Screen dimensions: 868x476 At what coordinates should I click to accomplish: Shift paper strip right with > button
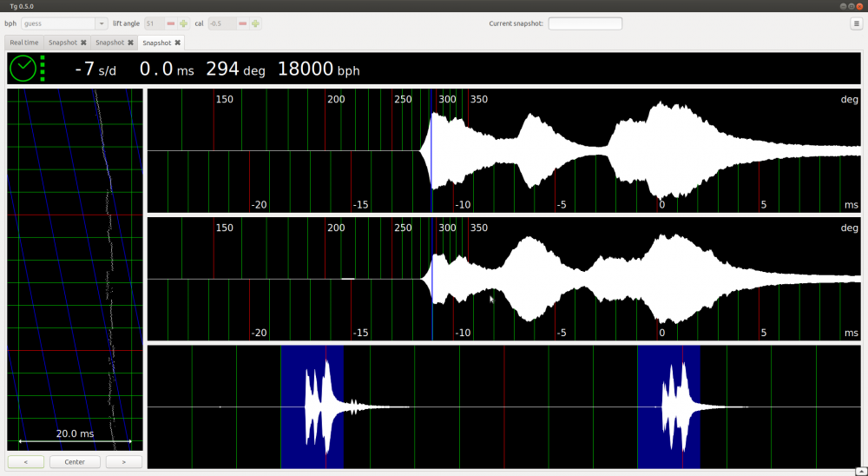(x=124, y=461)
